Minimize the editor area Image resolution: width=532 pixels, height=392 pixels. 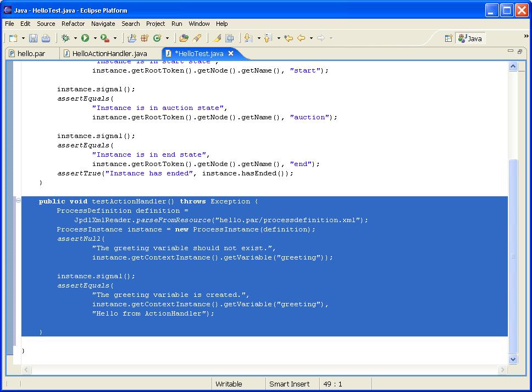(x=510, y=51)
